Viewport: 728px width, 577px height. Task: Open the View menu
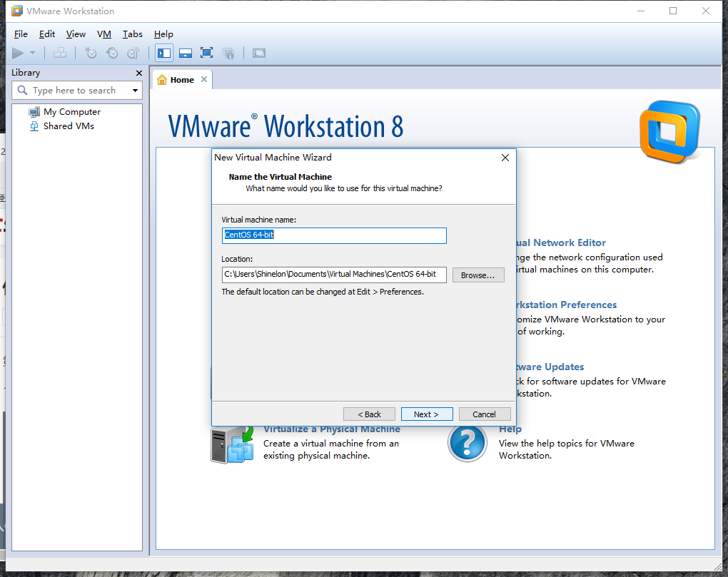[x=76, y=34]
